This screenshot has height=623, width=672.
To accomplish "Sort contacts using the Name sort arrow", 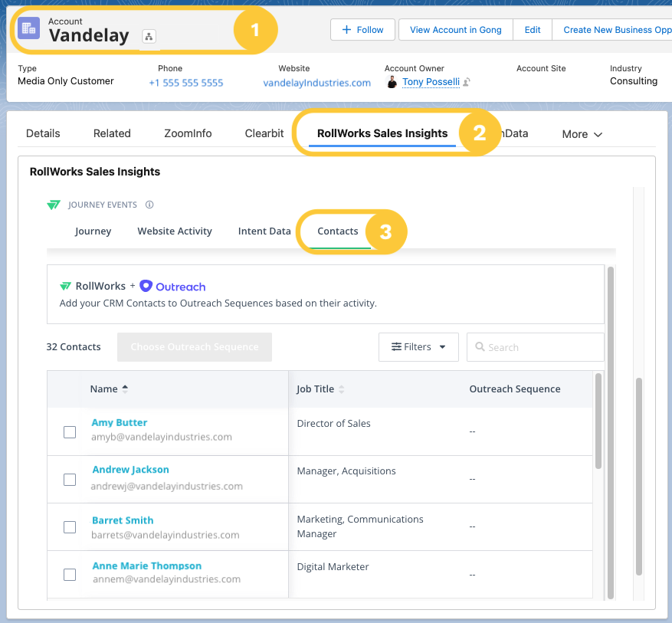I will [x=125, y=389].
